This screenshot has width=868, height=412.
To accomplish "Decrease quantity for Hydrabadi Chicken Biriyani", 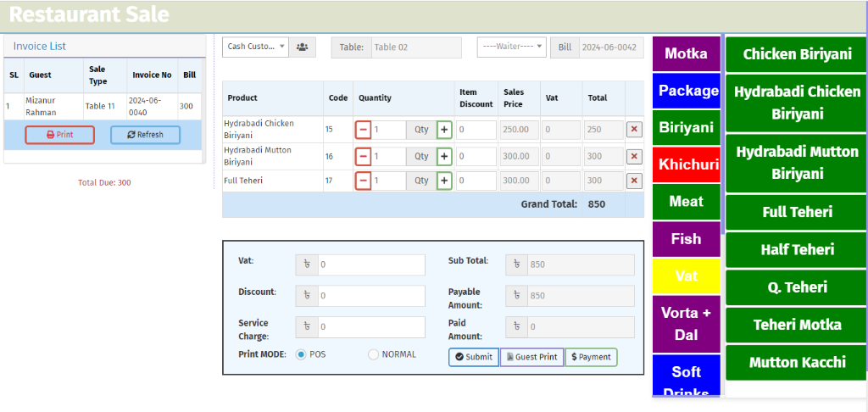I will point(363,131).
